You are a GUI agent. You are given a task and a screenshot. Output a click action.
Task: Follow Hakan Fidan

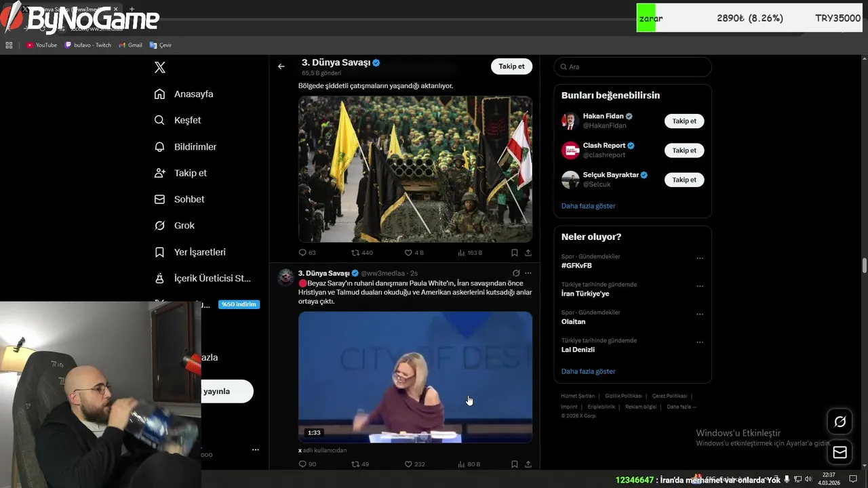coord(684,121)
